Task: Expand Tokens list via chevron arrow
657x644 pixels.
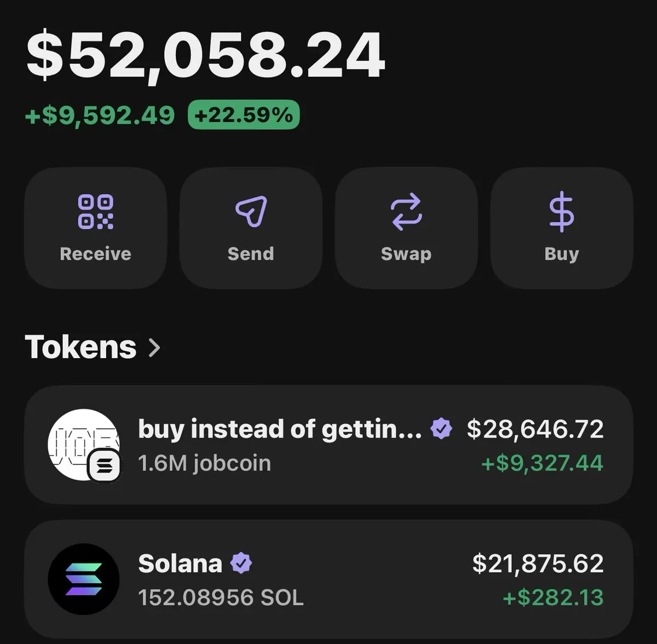Action: pyautogui.click(x=155, y=348)
